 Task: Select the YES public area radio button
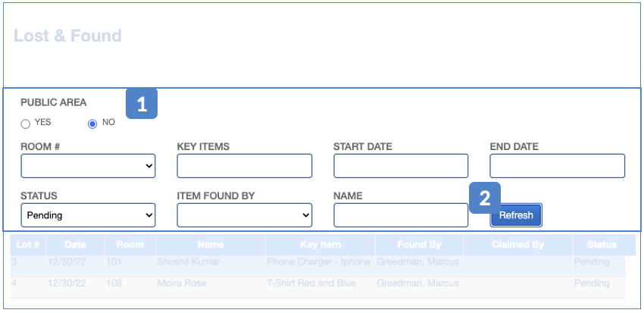(26, 124)
